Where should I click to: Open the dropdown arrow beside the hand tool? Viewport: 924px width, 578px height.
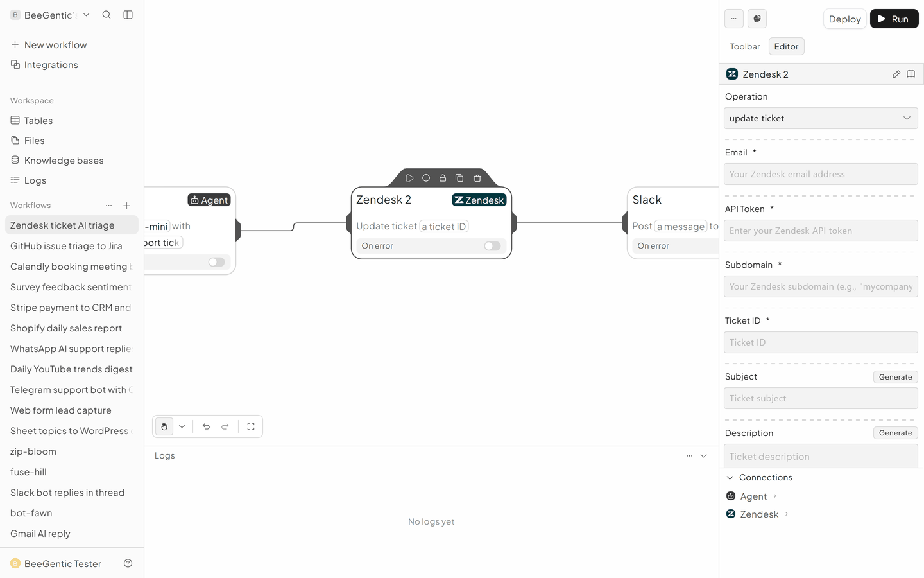point(182,426)
